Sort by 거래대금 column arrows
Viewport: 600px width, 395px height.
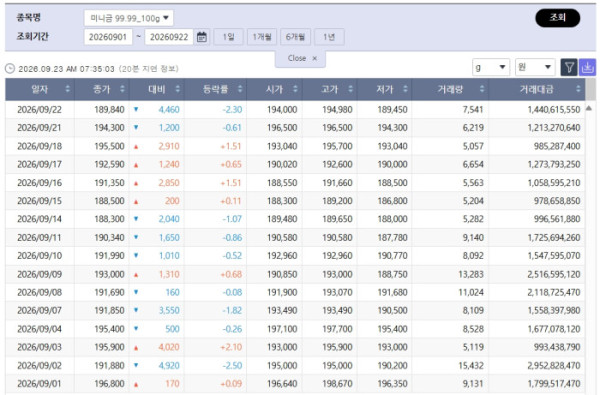[x=578, y=89]
